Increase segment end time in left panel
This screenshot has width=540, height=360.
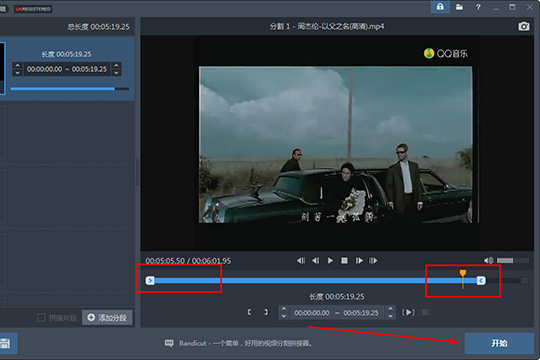pyautogui.click(x=117, y=65)
